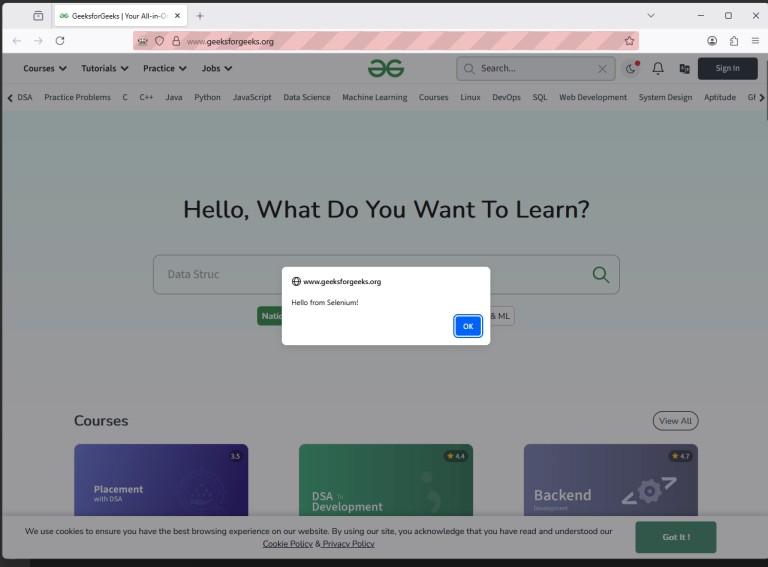Image resolution: width=768 pixels, height=567 pixels.
Task: Click the green magnifier in hero search
Action: pyautogui.click(x=600, y=275)
